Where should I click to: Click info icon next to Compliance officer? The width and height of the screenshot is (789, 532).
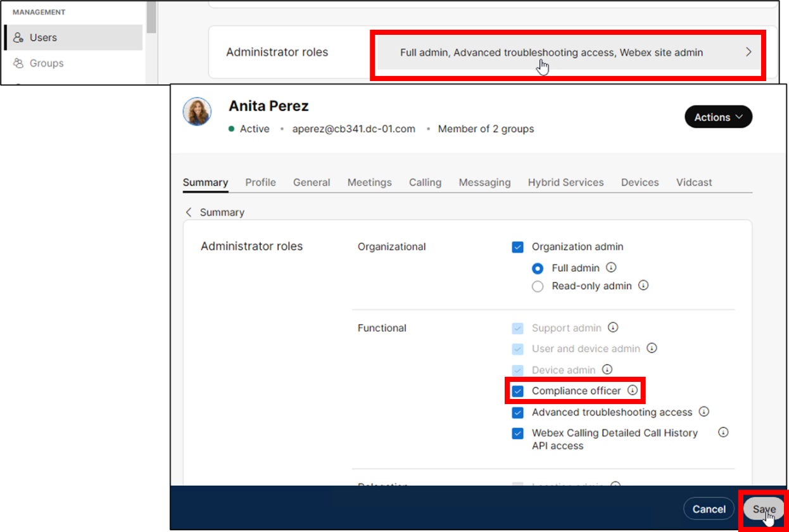click(x=632, y=391)
